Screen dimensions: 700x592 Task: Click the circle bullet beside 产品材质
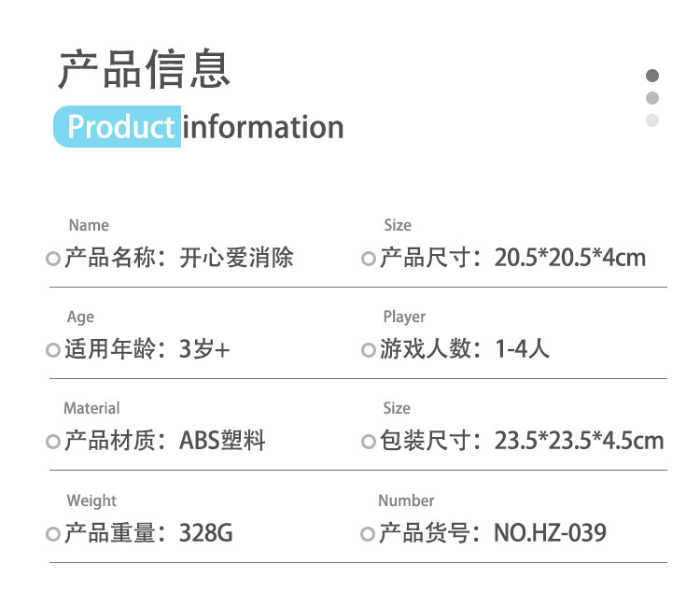[53, 443]
